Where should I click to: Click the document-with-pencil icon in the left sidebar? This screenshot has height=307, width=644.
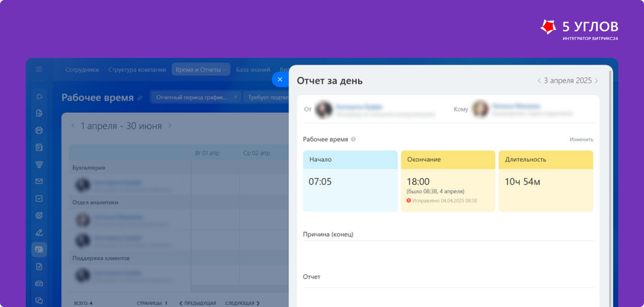click(39, 113)
